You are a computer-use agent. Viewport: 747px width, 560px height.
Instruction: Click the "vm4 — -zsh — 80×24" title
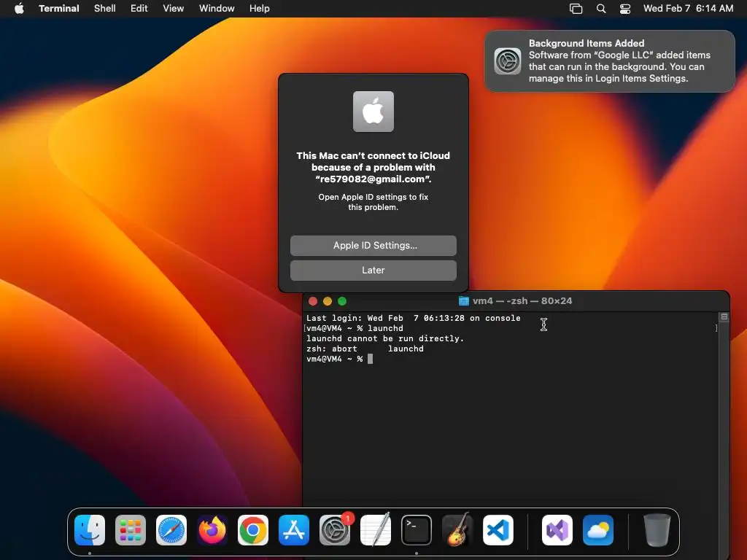[x=522, y=301]
